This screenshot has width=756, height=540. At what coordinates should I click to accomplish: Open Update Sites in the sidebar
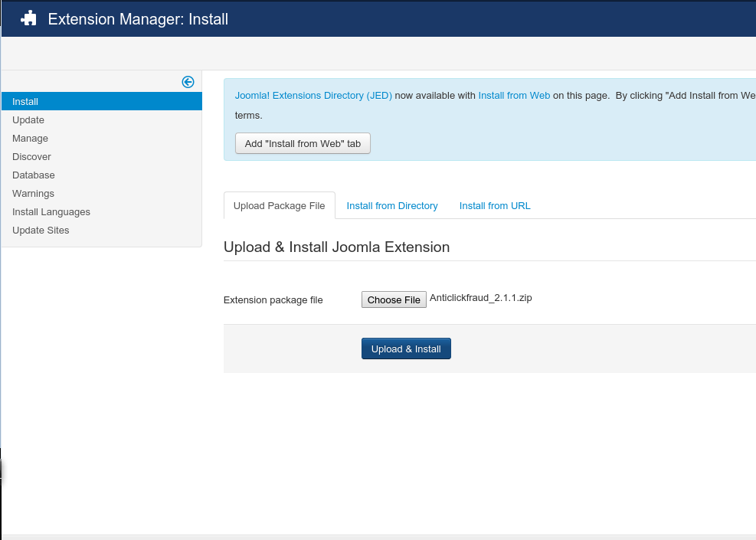[x=41, y=231]
